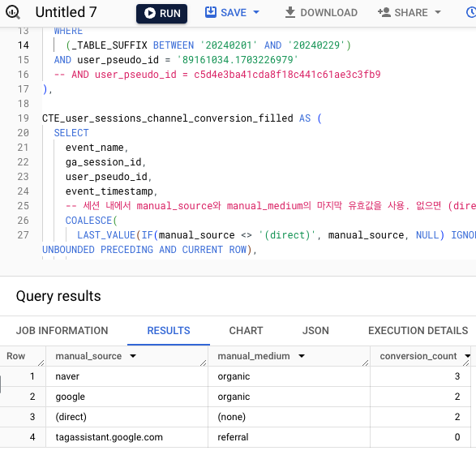Click conversion count 2 in google row
Image resolution: width=476 pixels, height=455 pixels.
[x=420, y=397]
